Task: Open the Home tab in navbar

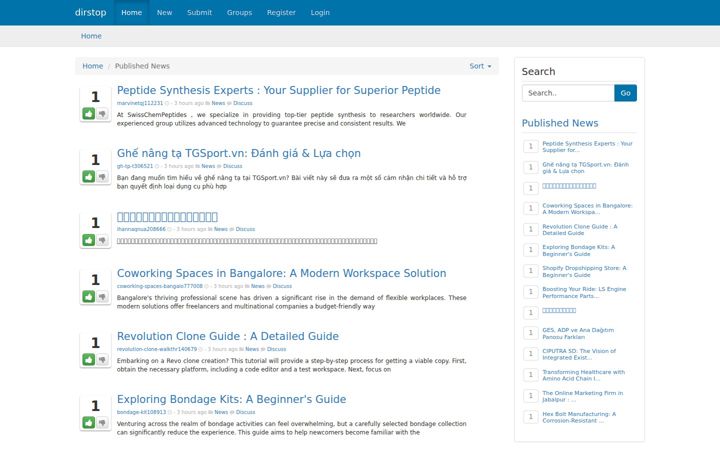Action: coord(131,12)
